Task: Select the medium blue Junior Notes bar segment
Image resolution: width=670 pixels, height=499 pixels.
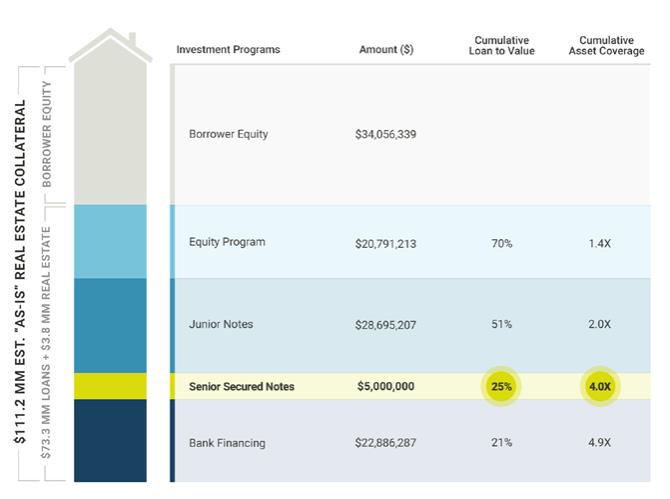Action: click(x=110, y=325)
